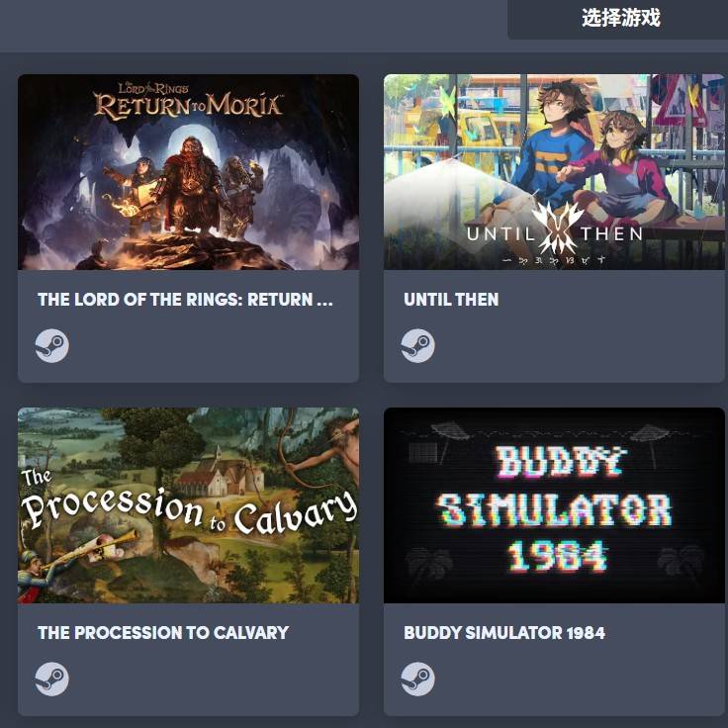This screenshot has height=728, width=728.
Task: Click the 'Until Then' game title
Action: coord(451,300)
